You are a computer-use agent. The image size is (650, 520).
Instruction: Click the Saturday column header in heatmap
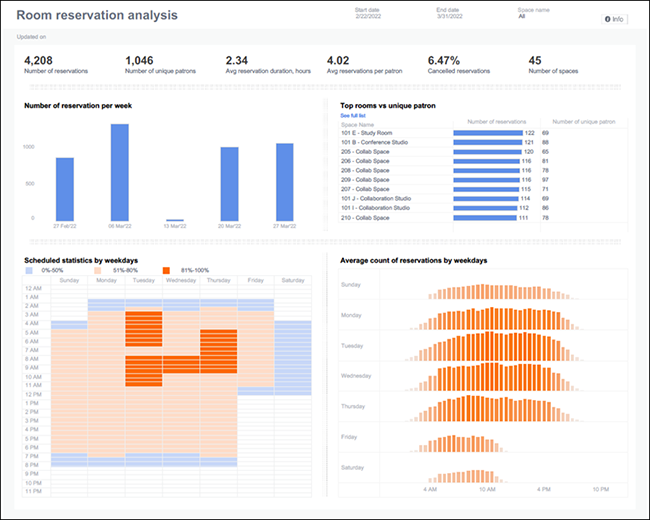(x=293, y=280)
